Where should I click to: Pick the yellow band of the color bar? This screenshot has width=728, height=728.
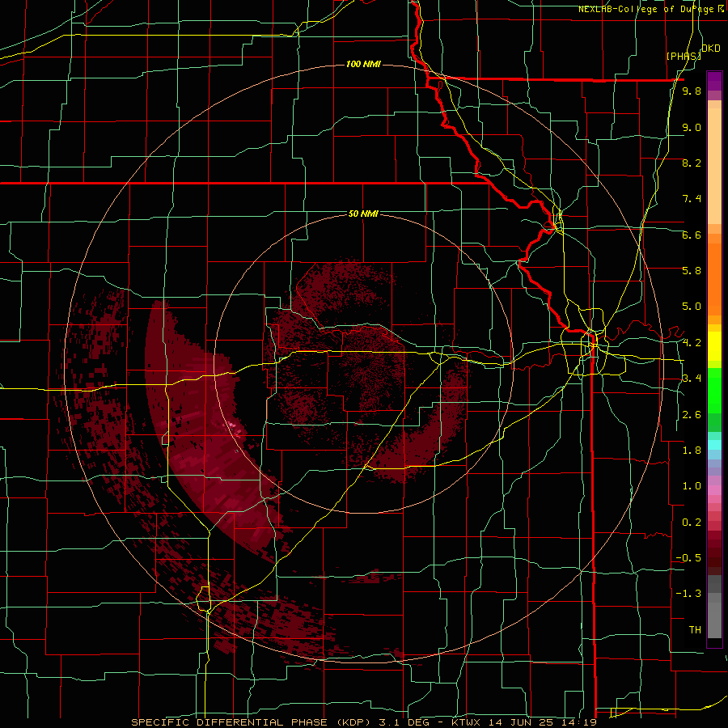[714, 346]
